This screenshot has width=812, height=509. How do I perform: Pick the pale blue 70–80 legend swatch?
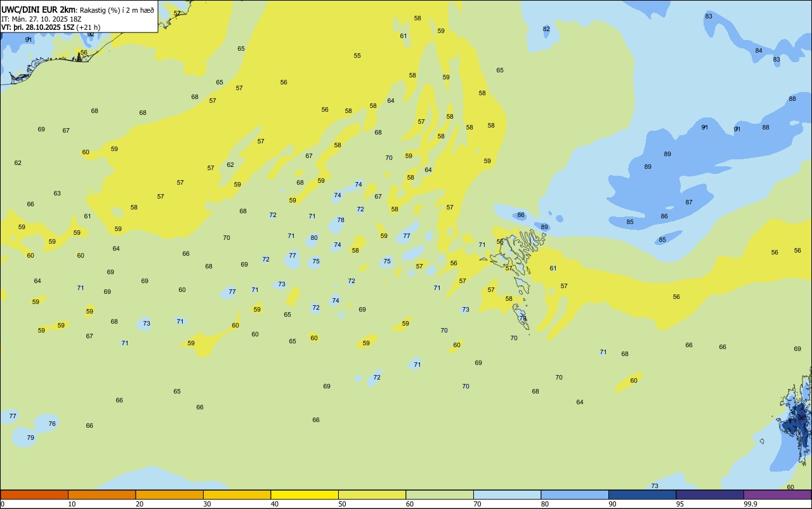pos(507,494)
